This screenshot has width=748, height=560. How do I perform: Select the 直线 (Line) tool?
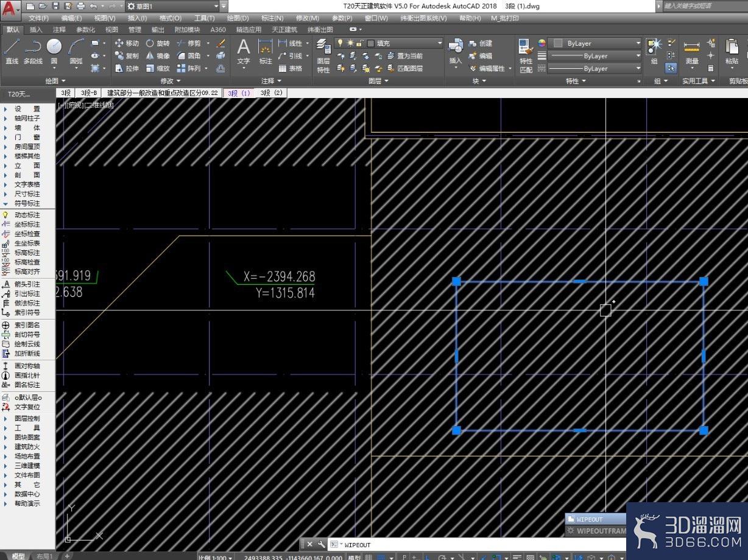[x=12, y=51]
